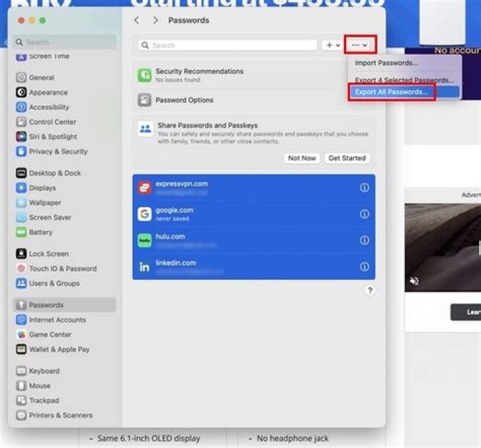The height and width of the screenshot is (448, 481).
Task: Focus the sidebar Search field
Action: point(65,42)
